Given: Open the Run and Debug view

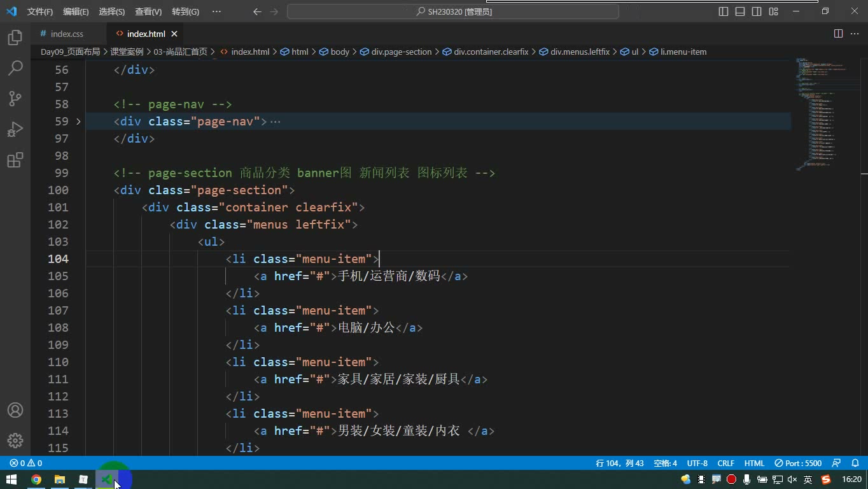Looking at the screenshot, I should pos(15,129).
